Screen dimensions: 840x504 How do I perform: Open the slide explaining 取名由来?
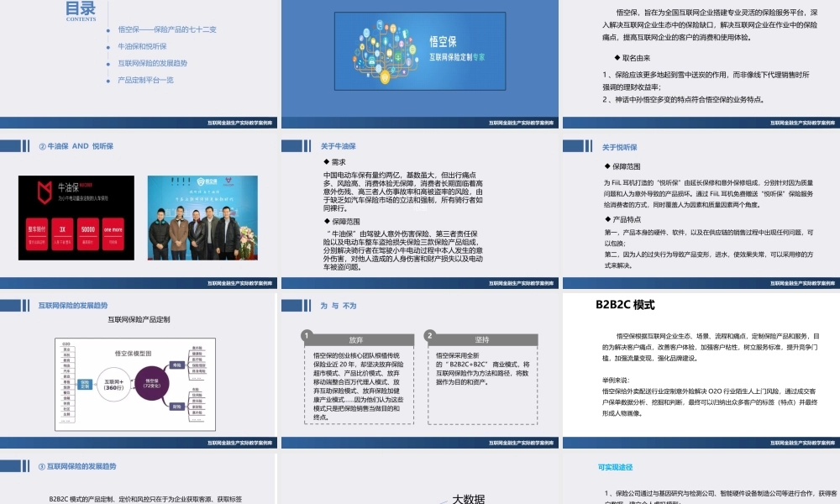pyautogui.click(x=701, y=64)
